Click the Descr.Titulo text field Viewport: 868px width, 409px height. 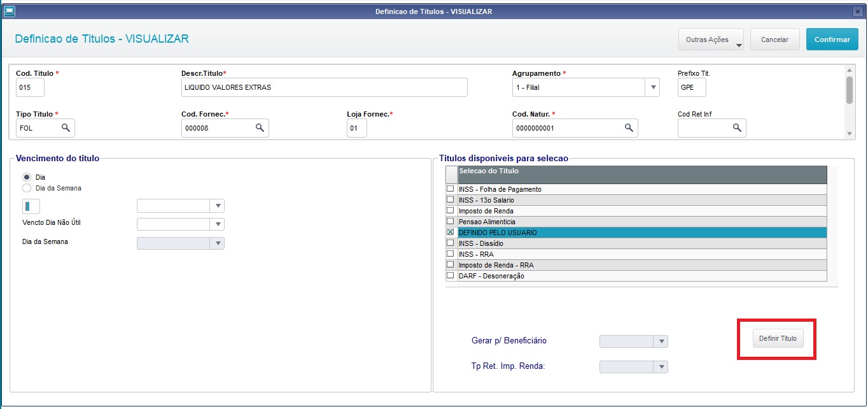(325, 87)
